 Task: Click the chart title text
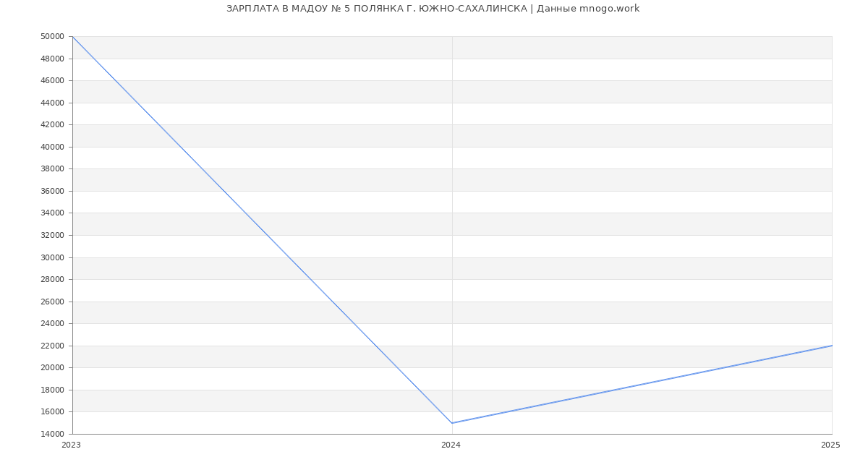point(433,9)
